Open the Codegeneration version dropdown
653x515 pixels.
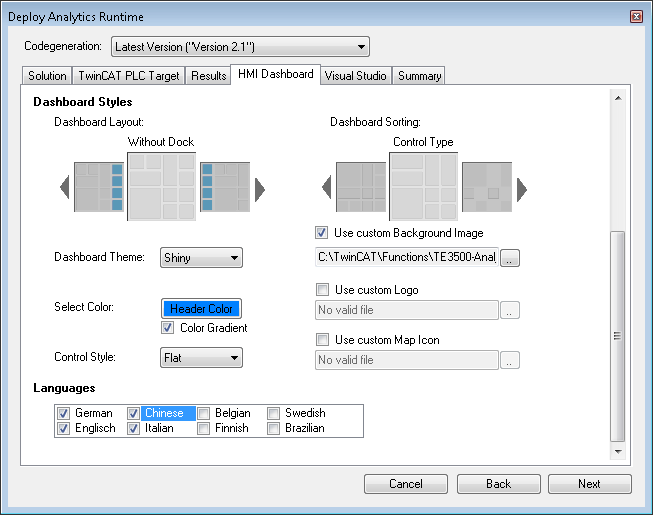238,46
